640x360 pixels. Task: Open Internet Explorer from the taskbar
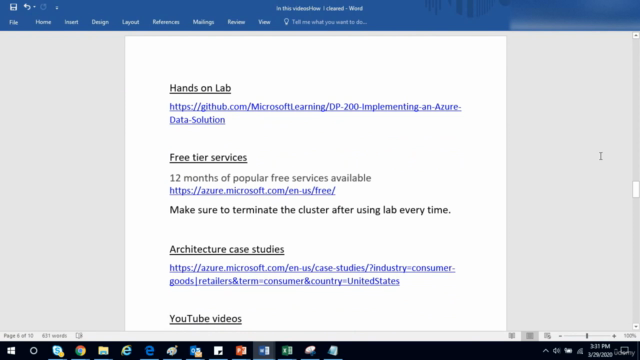[x=127, y=351]
